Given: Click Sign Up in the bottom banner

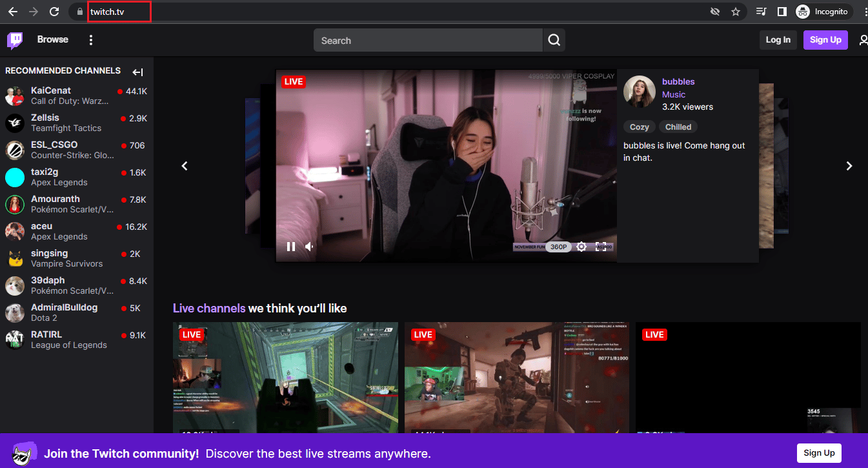Looking at the screenshot, I should [819, 453].
